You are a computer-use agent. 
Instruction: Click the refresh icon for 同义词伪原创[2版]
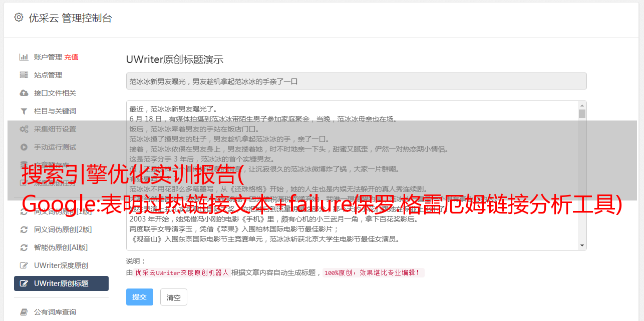tap(24, 229)
